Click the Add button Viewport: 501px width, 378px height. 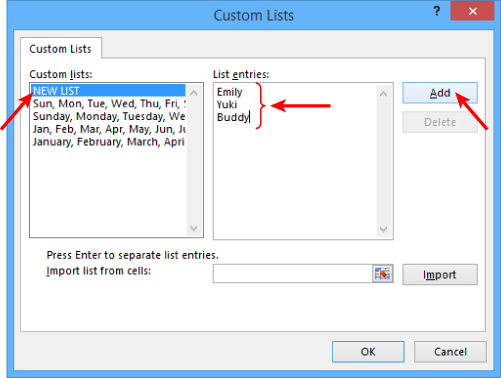tap(440, 93)
